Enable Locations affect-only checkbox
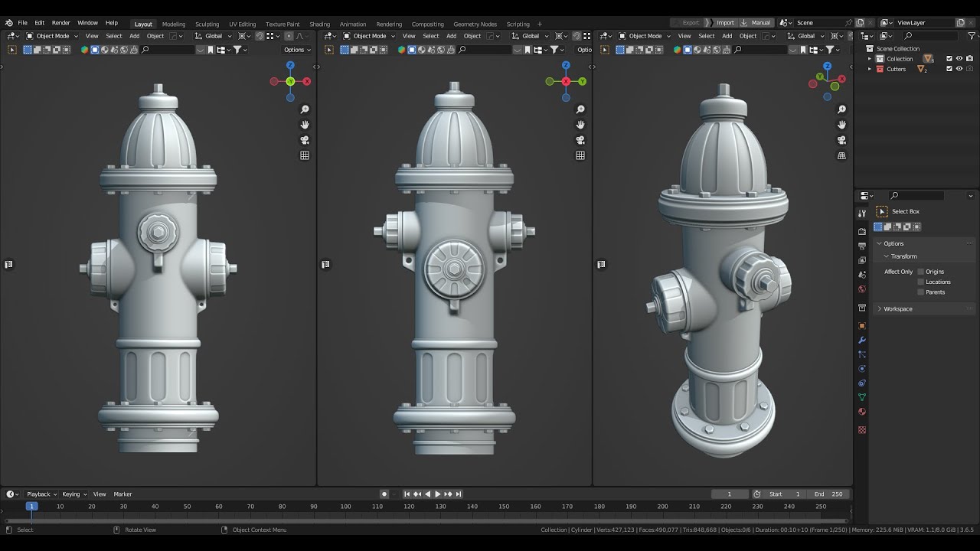The height and width of the screenshot is (551, 980). click(921, 282)
